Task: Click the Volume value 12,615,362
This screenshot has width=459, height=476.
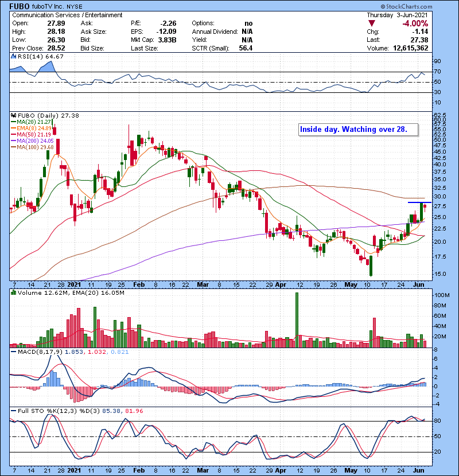Action: point(410,48)
